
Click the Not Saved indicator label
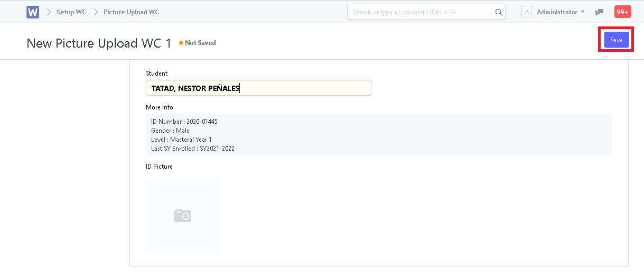pos(200,43)
